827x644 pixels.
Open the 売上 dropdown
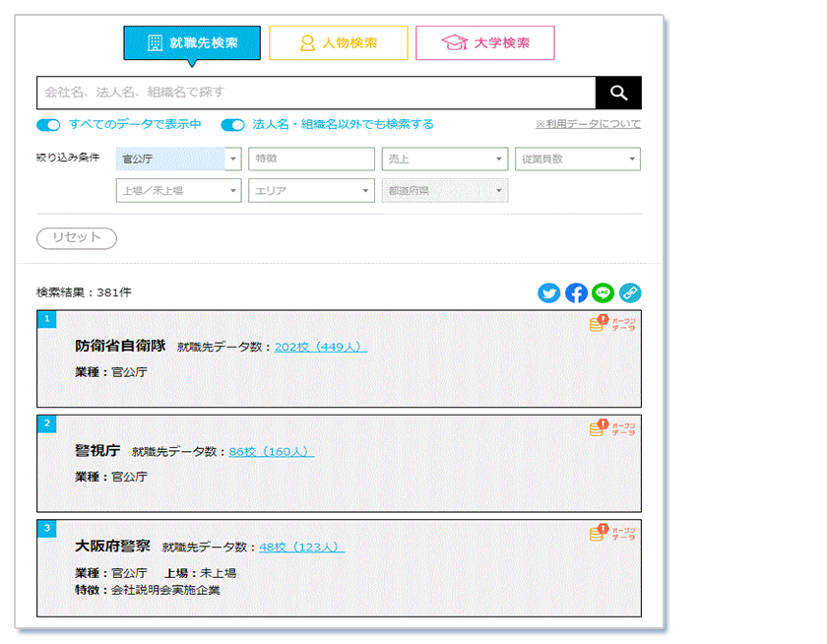point(445,159)
